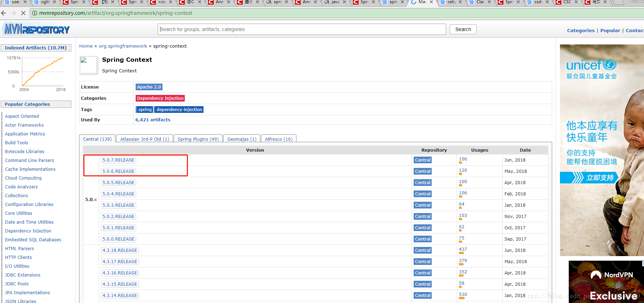Screen dimensions: 644x303
Task: Open the Categories link in header
Action: pyautogui.click(x=581, y=30)
